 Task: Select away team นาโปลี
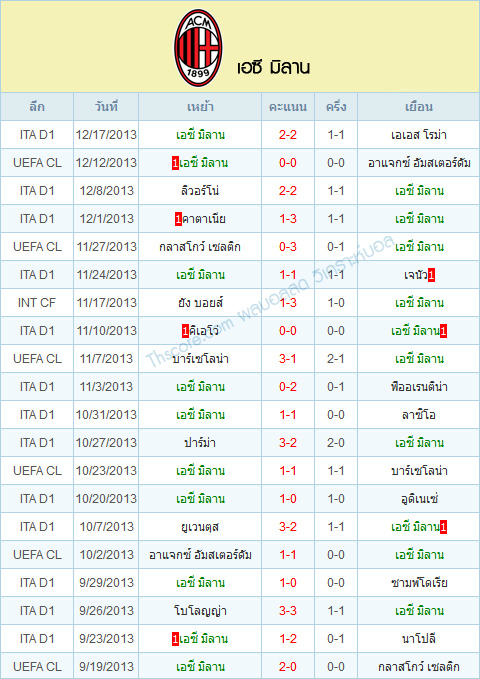pos(418,639)
